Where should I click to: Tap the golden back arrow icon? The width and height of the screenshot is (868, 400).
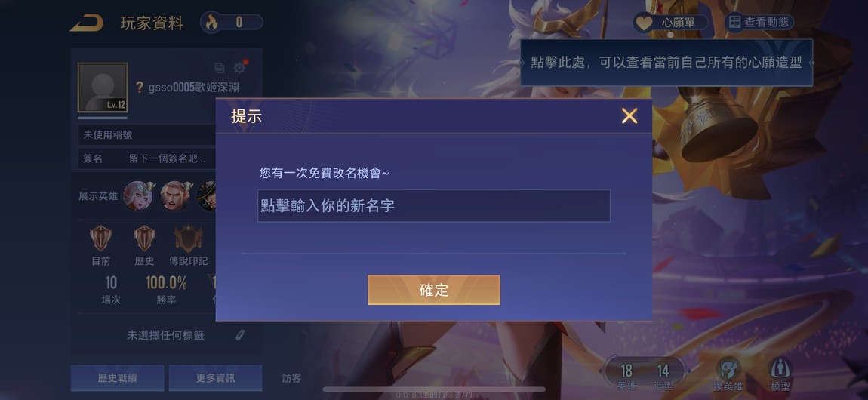pyautogui.click(x=86, y=23)
